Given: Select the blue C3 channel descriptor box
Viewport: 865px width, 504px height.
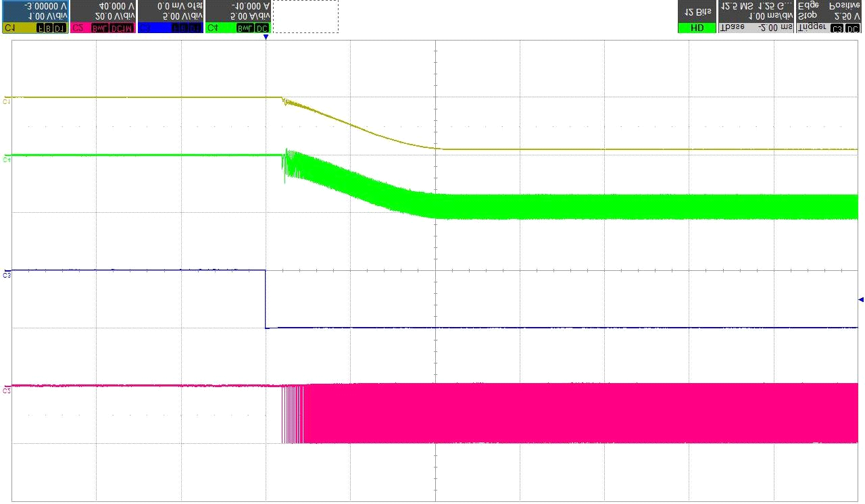Looking at the screenshot, I should tap(170, 17).
